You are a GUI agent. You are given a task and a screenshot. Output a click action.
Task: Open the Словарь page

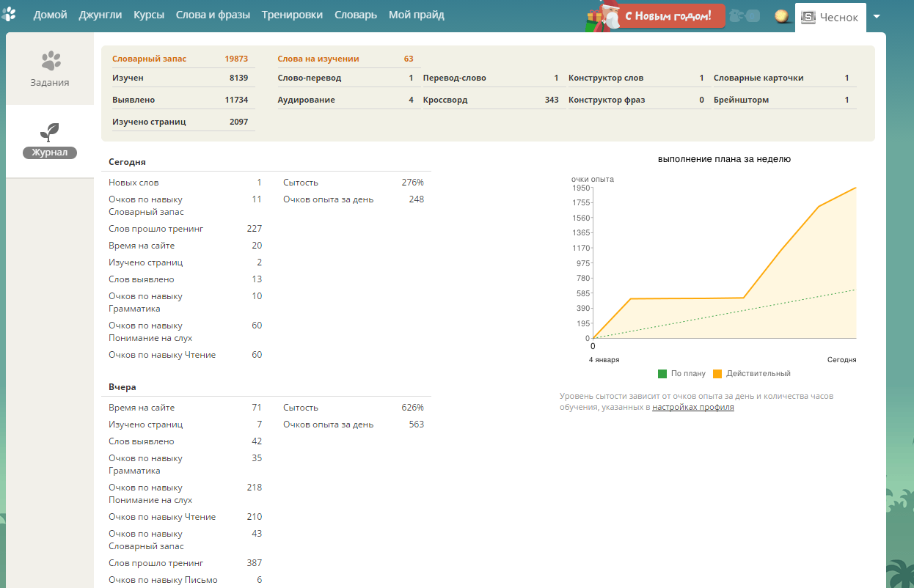click(x=356, y=15)
